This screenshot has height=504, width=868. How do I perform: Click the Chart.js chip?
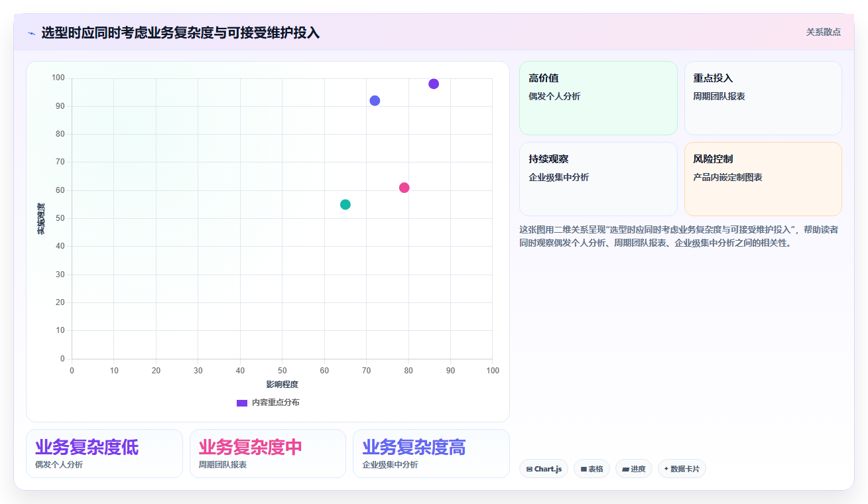[544, 469]
